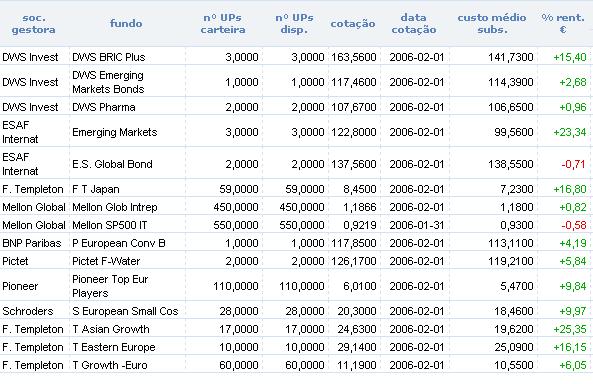Click the Pictet manager cell
This screenshot has width=593, height=384.
pyautogui.click(x=15, y=261)
